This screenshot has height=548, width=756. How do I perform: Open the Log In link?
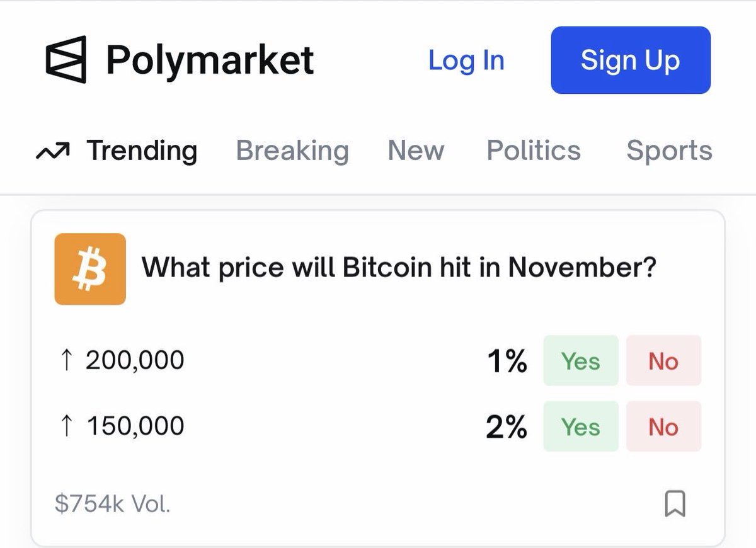point(466,60)
